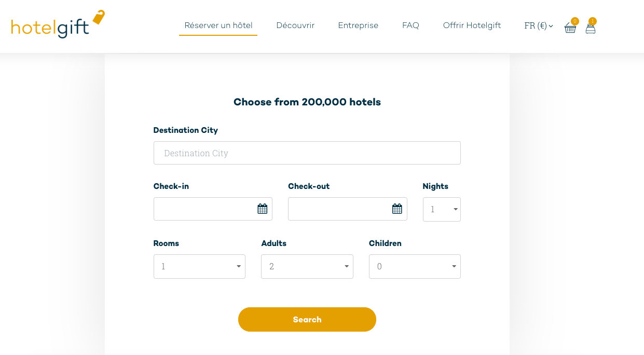Focus the Destination City input field

click(x=307, y=153)
